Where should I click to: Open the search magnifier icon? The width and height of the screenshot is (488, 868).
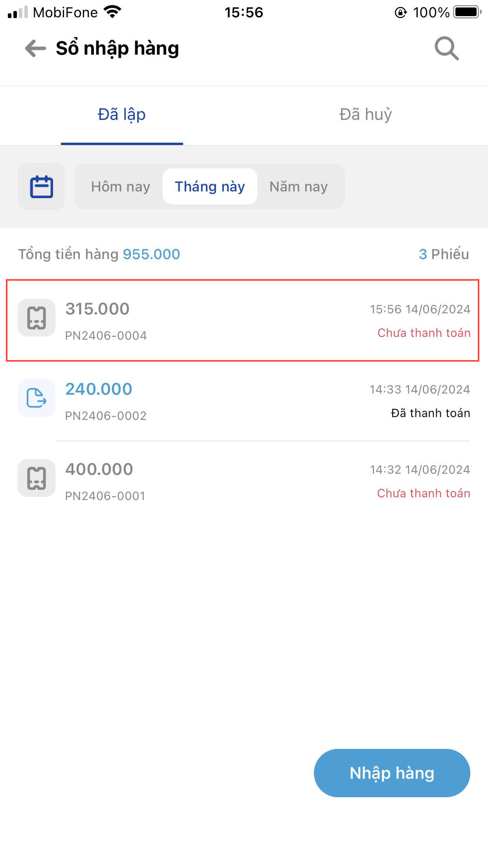click(x=446, y=49)
